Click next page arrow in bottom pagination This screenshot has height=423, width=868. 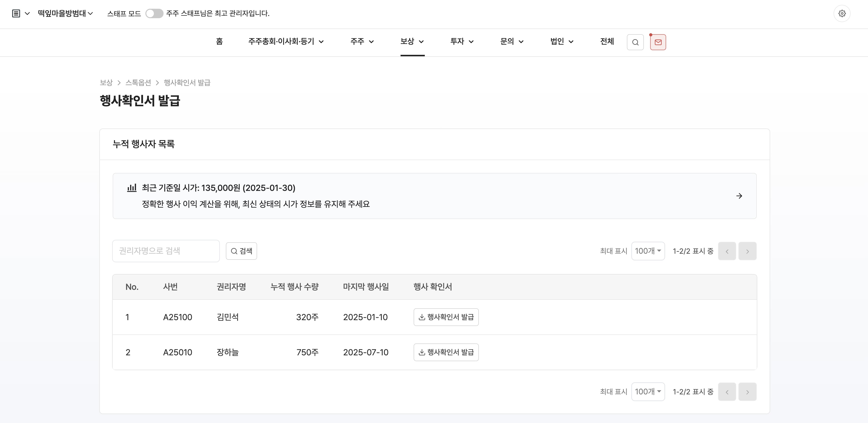747,392
